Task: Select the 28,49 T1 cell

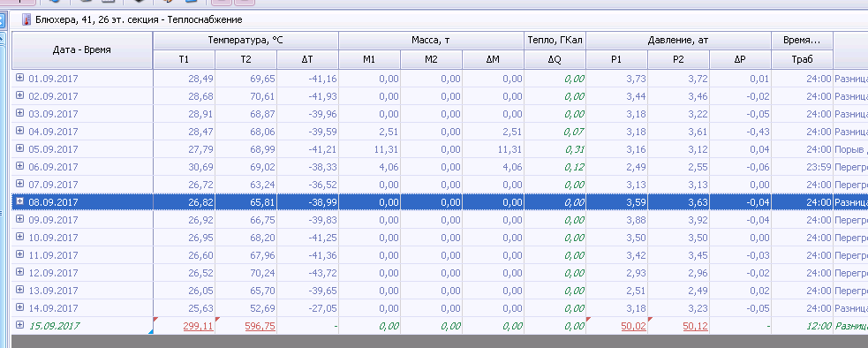Action: click(184, 79)
